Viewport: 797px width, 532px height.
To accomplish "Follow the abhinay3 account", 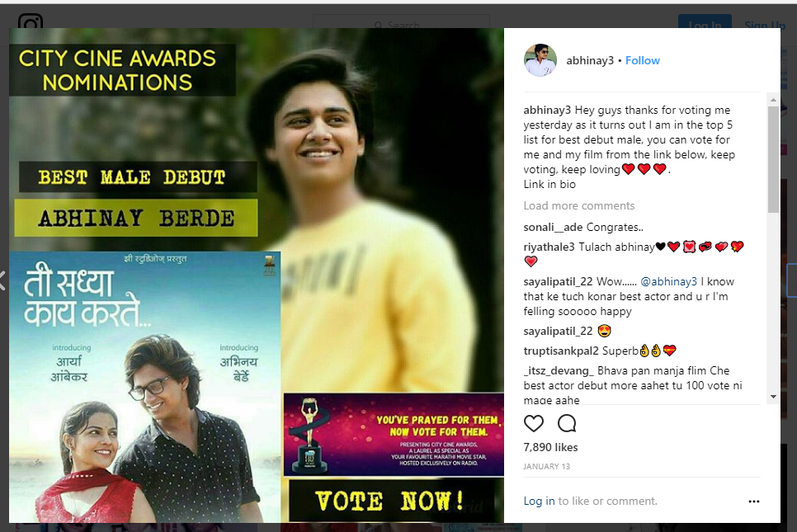I will click(643, 60).
